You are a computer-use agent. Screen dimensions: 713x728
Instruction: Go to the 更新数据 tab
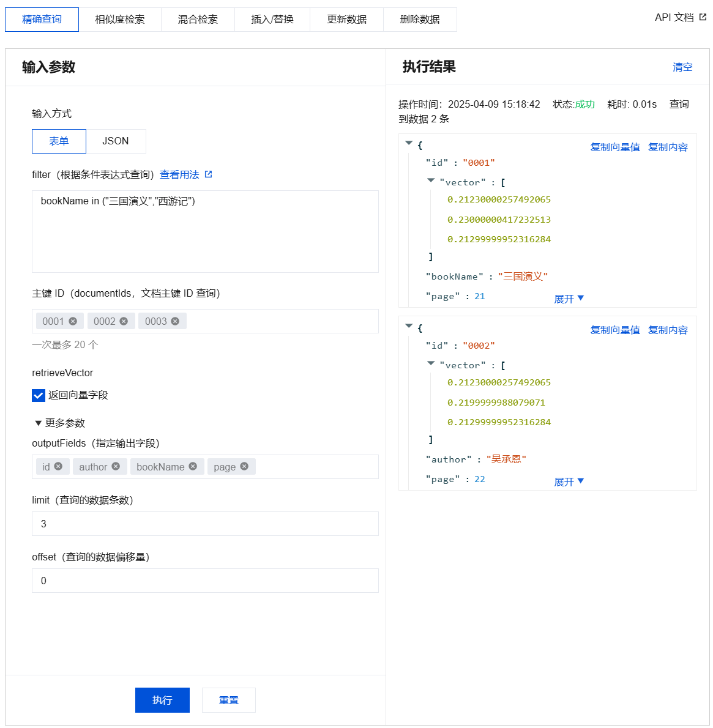coord(346,20)
